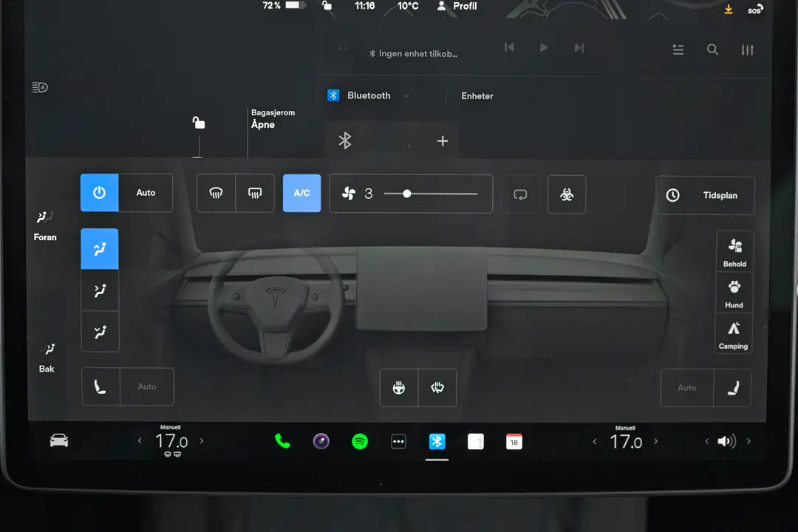Image resolution: width=798 pixels, height=532 pixels.
Task: Enable Bioweapon Defense Mode icon
Action: [566, 194]
